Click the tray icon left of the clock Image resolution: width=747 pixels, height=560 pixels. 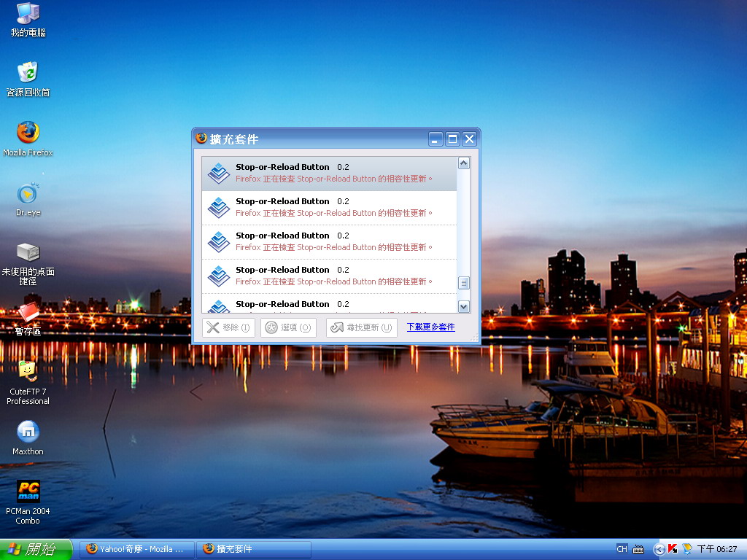tap(687, 549)
